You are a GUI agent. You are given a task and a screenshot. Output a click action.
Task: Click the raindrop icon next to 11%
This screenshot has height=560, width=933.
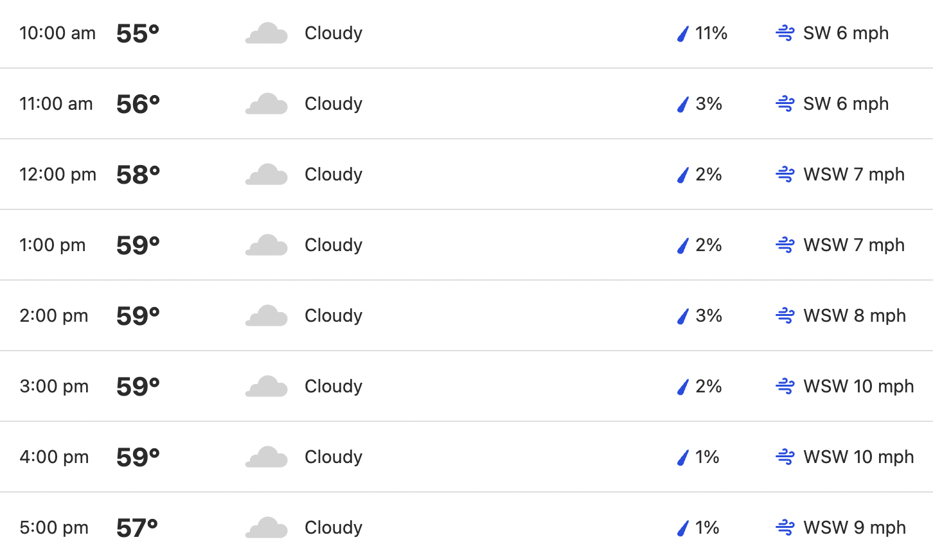point(683,33)
